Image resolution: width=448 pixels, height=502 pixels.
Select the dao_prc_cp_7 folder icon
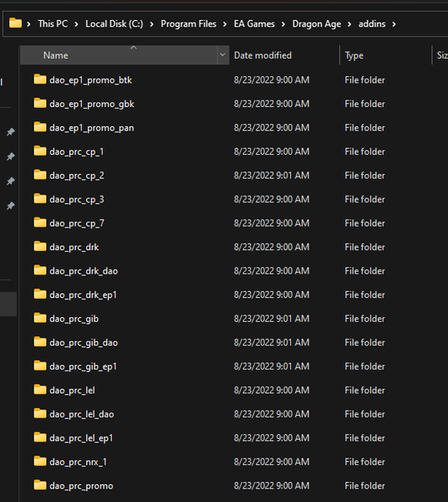pyautogui.click(x=40, y=223)
